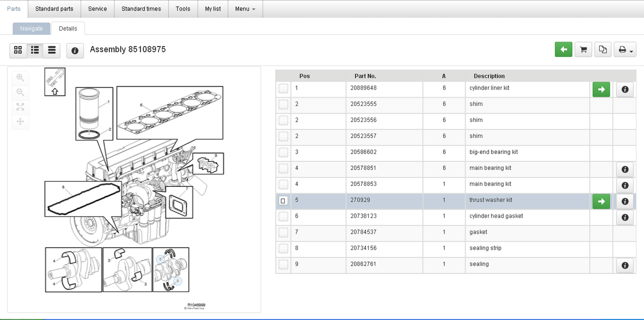Toggle checkbox for thrust washer kit
This screenshot has height=320, width=644.
[283, 200]
